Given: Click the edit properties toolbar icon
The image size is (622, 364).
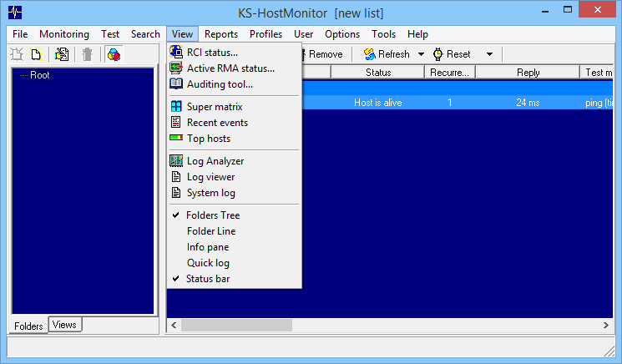Looking at the screenshot, I should pos(62,54).
